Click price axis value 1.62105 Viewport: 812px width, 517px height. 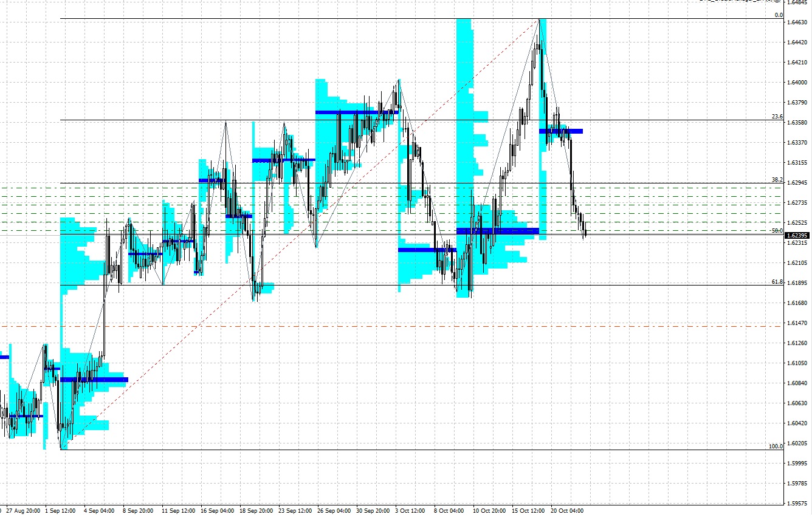coord(797,263)
